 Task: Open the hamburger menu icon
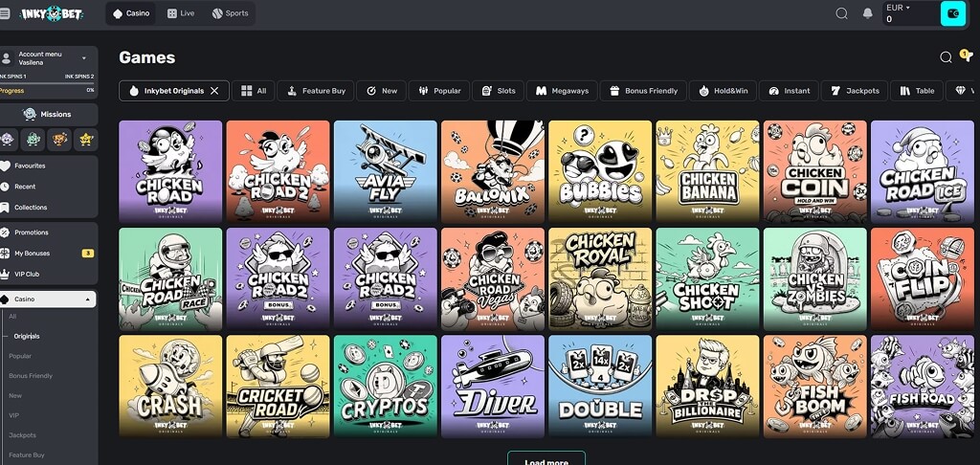coord(5,13)
